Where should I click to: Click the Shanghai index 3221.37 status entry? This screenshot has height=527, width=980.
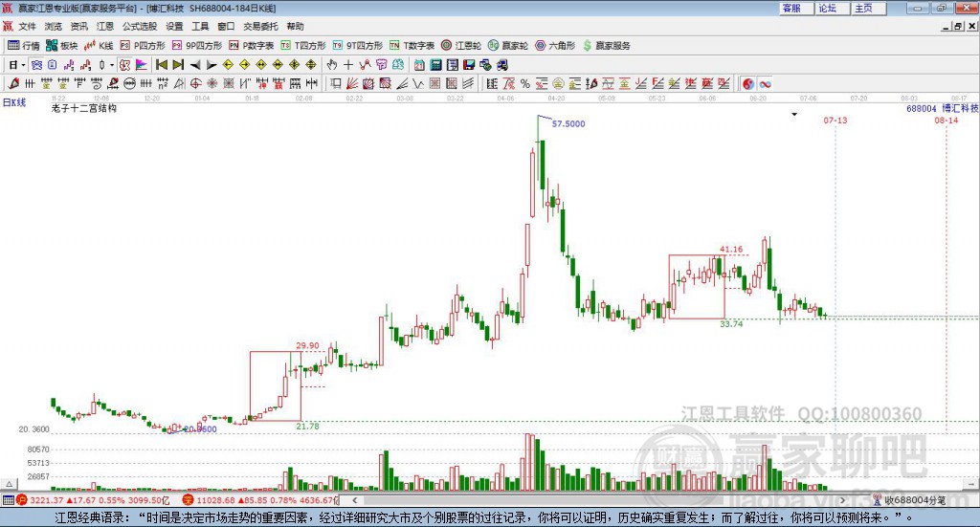pyautogui.click(x=93, y=500)
